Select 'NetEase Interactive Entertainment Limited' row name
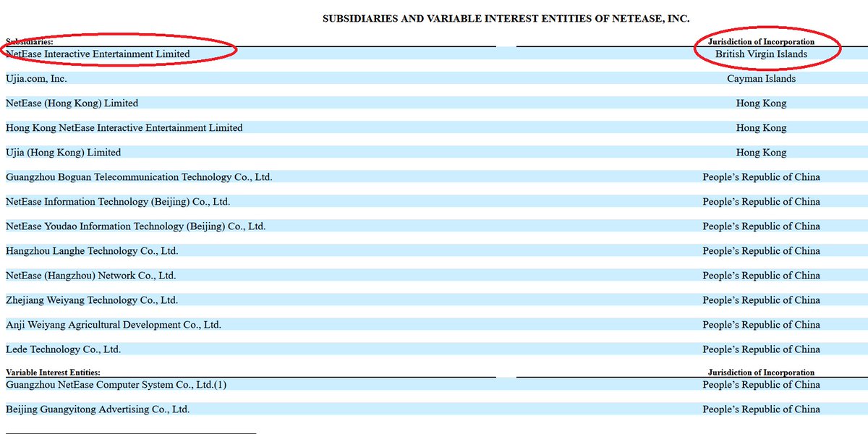This screenshot has height=442, width=868. (98, 54)
